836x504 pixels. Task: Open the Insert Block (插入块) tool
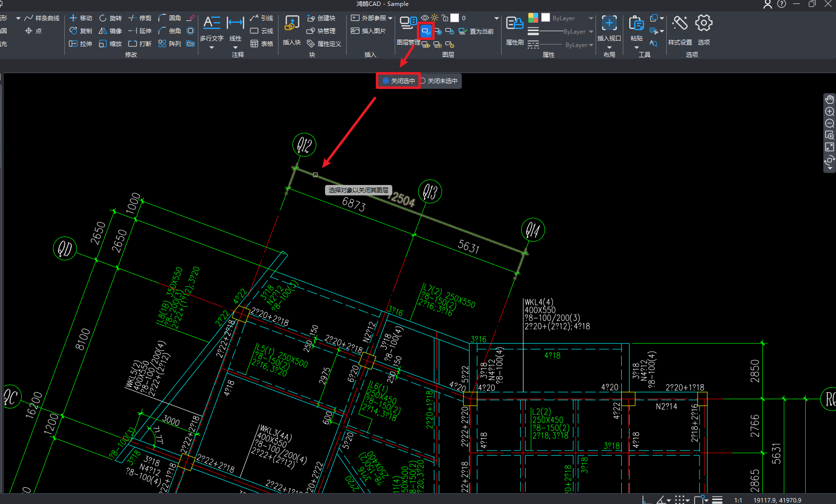coord(291,23)
